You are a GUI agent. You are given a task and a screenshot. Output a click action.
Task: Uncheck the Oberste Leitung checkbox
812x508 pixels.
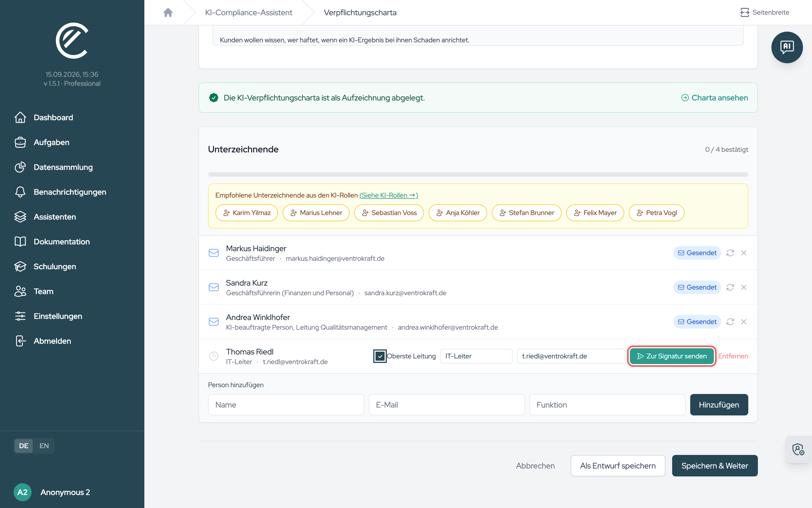pos(380,356)
